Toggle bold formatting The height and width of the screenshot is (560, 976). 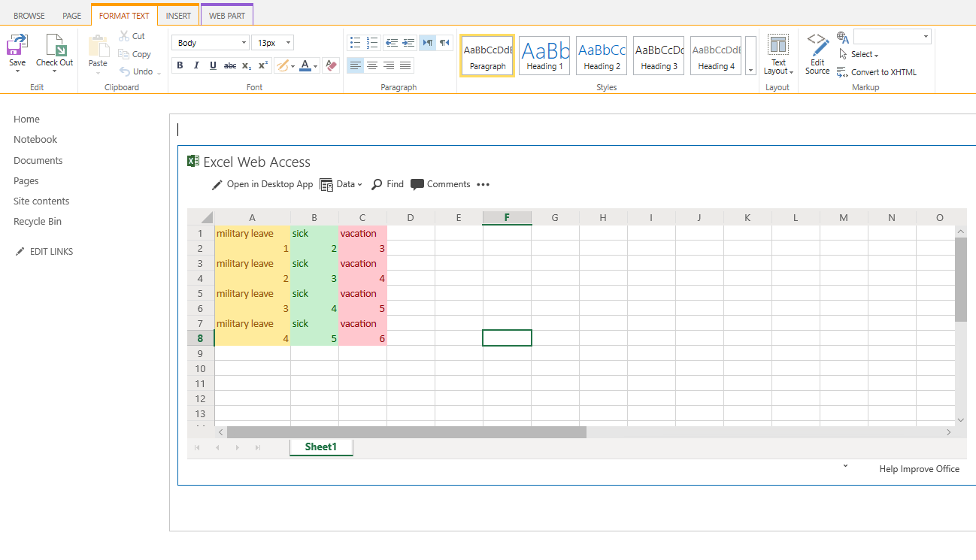(x=180, y=65)
